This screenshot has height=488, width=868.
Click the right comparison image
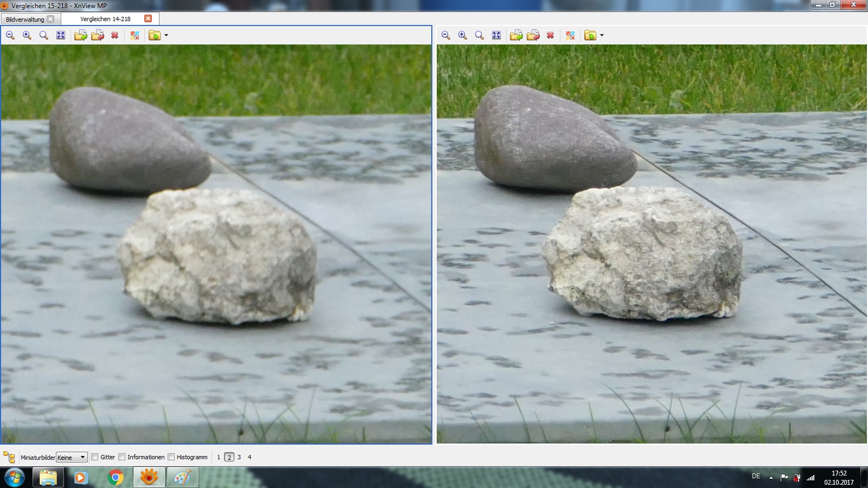(652, 244)
